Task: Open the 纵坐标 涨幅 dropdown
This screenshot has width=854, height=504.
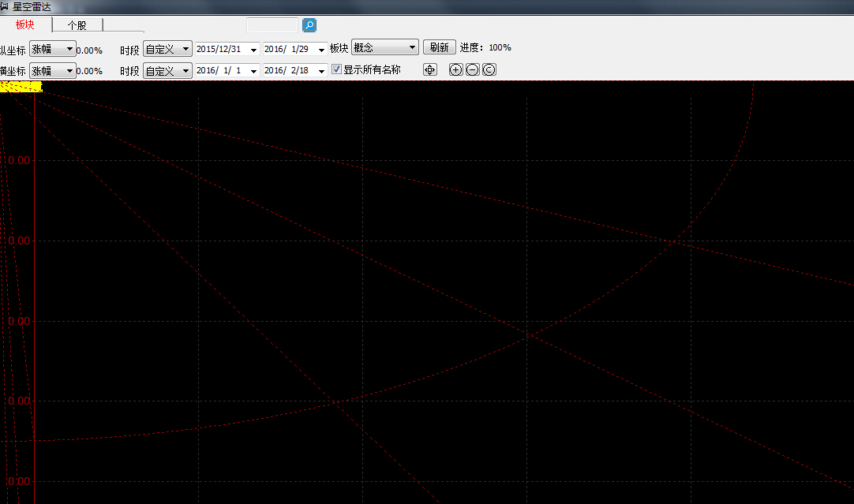Action: [x=53, y=49]
